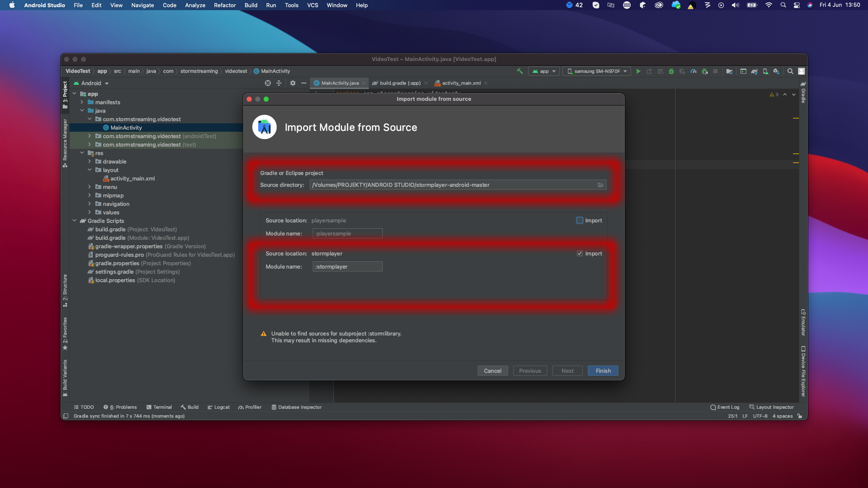This screenshot has width=868, height=488.
Task: Expand the mipmap folder
Action: pos(89,195)
